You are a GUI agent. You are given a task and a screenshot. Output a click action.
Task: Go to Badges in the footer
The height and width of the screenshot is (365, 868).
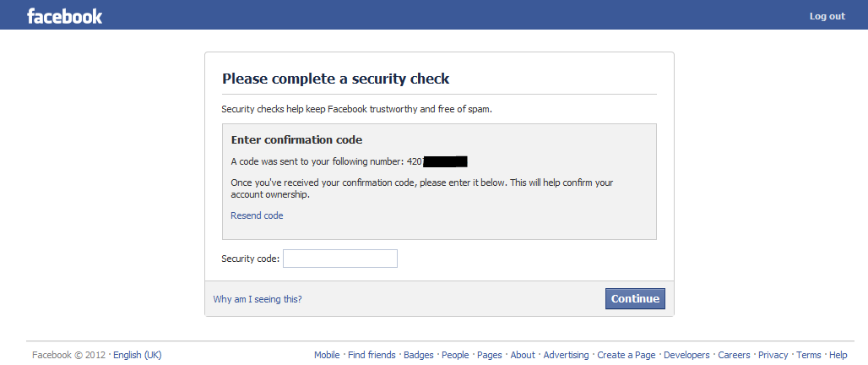pos(419,355)
